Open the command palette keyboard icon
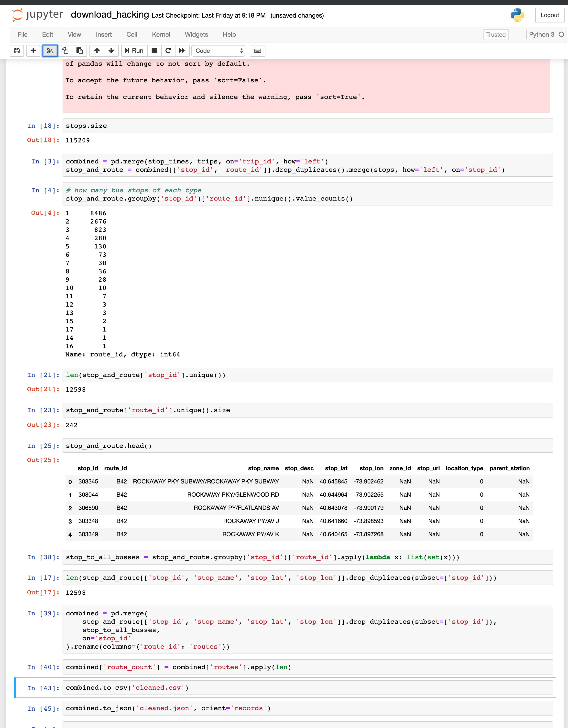568x728 pixels. [258, 51]
